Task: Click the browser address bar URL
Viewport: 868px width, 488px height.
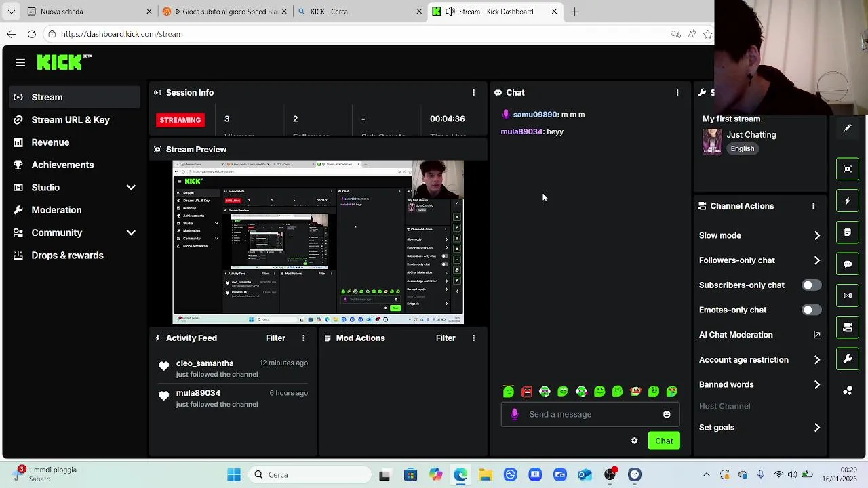Action: point(121,34)
